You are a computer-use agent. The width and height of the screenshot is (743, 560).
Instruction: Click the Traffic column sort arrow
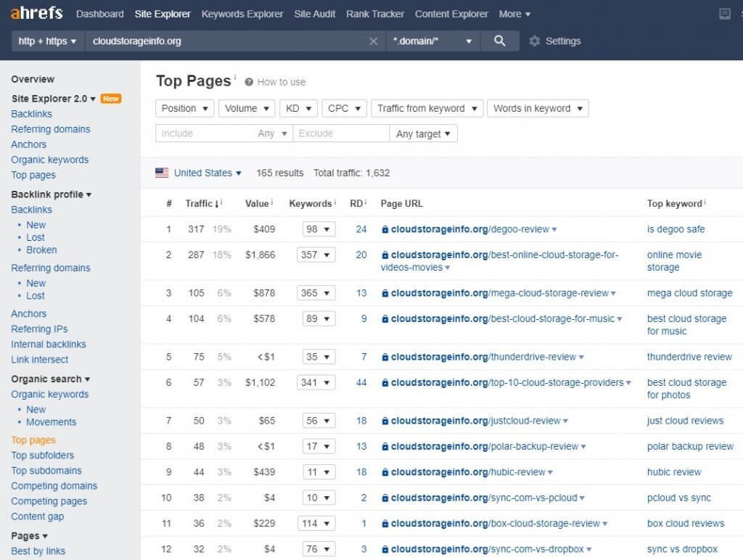pyautogui.click(x=216, y=204)
